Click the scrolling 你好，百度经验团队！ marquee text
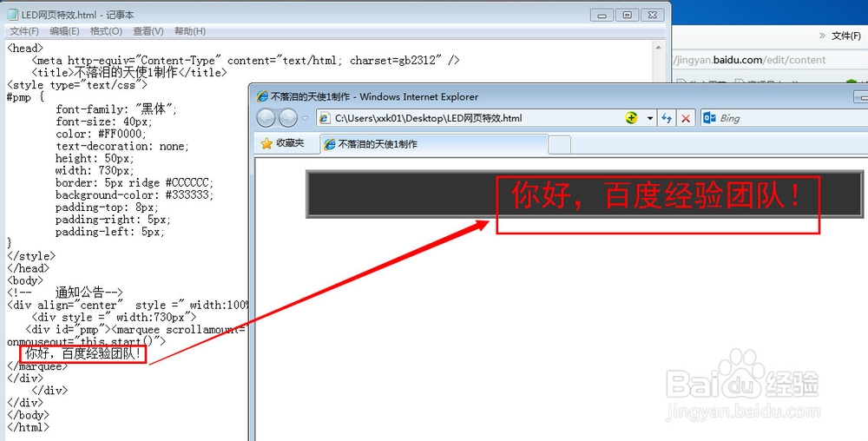Viewport: 868px width, 441px height. tap(656, 195)
